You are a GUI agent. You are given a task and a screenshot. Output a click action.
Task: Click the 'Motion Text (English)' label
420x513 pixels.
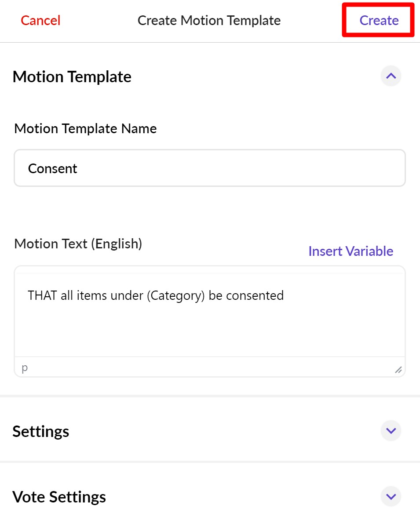(78, 244)
